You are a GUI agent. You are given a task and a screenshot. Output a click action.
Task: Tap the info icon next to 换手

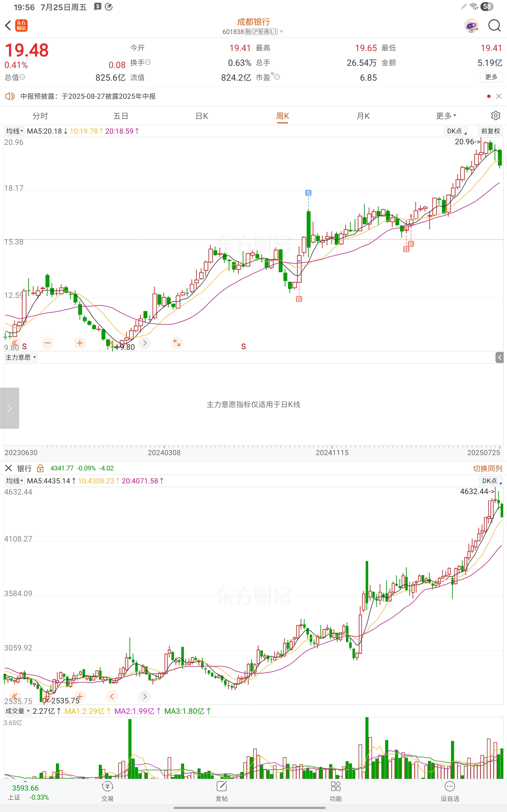tap(148, 62)
